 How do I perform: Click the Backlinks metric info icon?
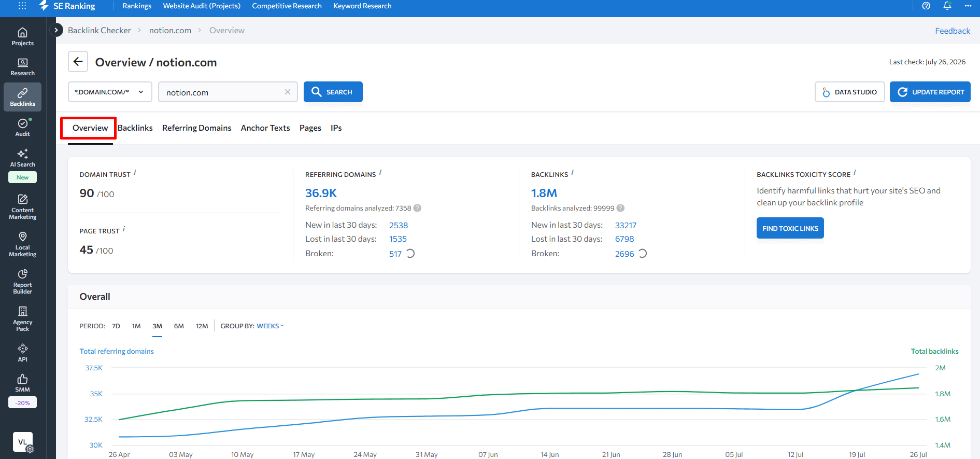573,172
